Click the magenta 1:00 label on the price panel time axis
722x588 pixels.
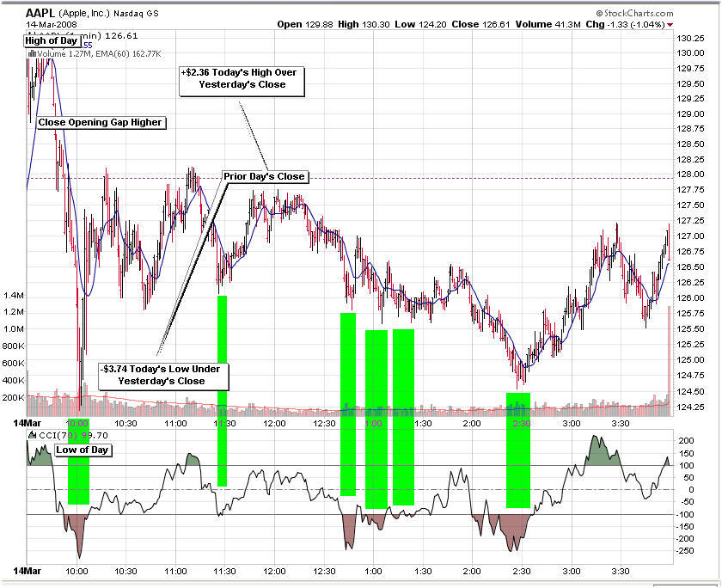(x=373, y=424)
